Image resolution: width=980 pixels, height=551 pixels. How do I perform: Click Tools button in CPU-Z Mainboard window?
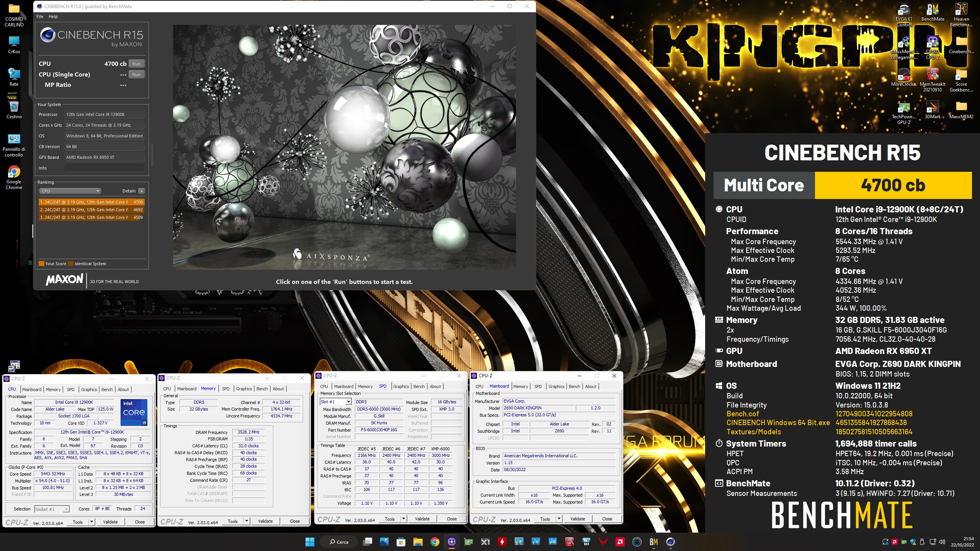(545, 519)
